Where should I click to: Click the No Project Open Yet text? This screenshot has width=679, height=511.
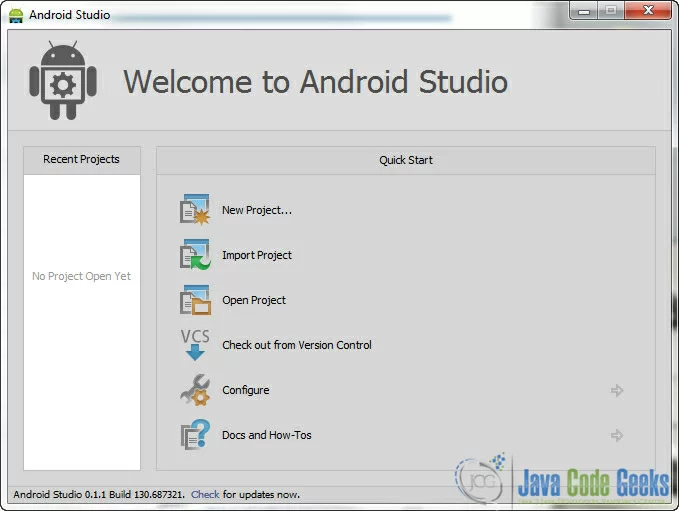[81, 276]
